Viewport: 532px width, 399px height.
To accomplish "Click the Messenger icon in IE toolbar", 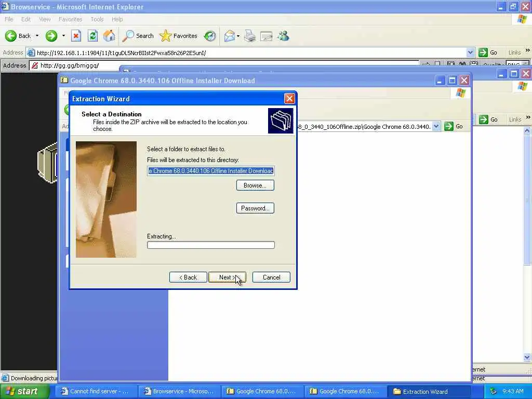I will (283, 36).
